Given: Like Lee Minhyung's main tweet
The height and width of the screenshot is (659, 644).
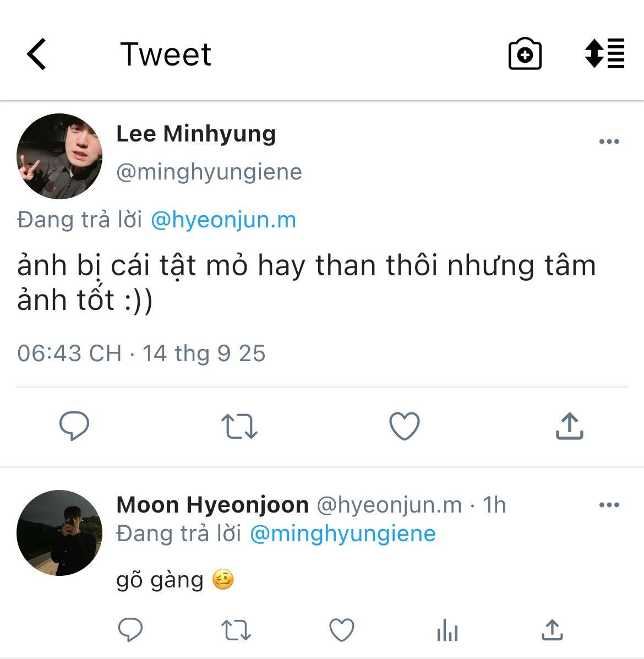Looking at the screenshot, I should pos(405,426).
